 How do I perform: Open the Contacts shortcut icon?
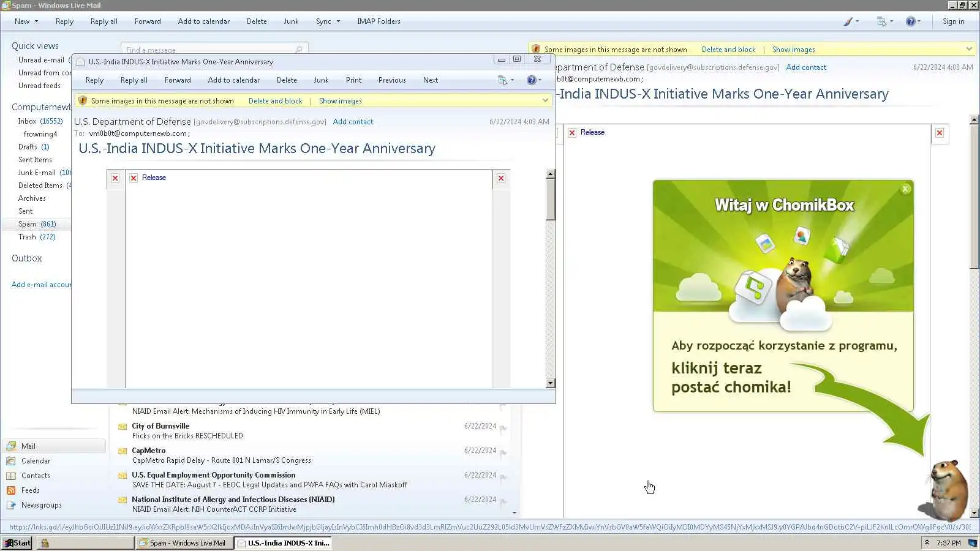[x=11, y=476]
